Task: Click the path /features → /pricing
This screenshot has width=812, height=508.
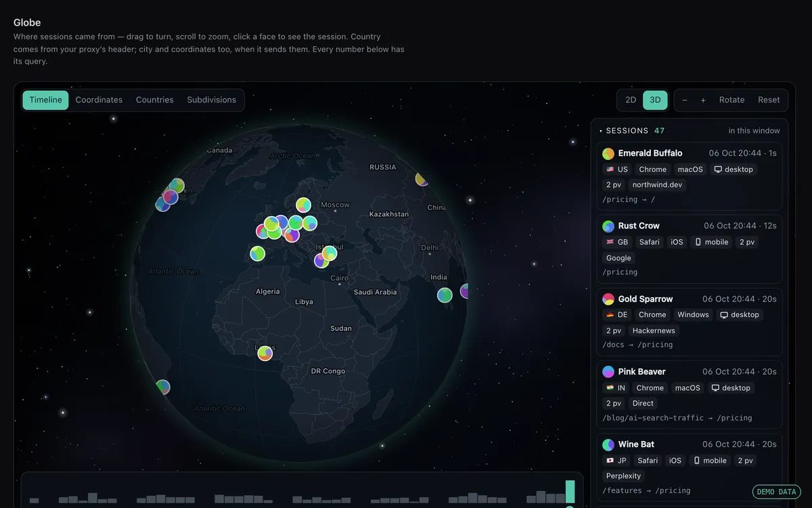Action: (x=646, y=490)
